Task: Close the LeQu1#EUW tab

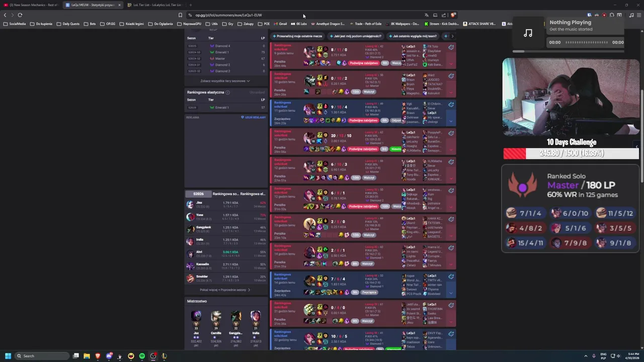Action: click(x=119, y=5)
